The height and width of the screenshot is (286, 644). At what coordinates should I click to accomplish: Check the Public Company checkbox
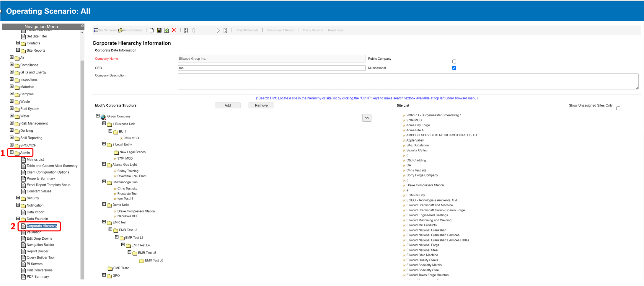454,61
